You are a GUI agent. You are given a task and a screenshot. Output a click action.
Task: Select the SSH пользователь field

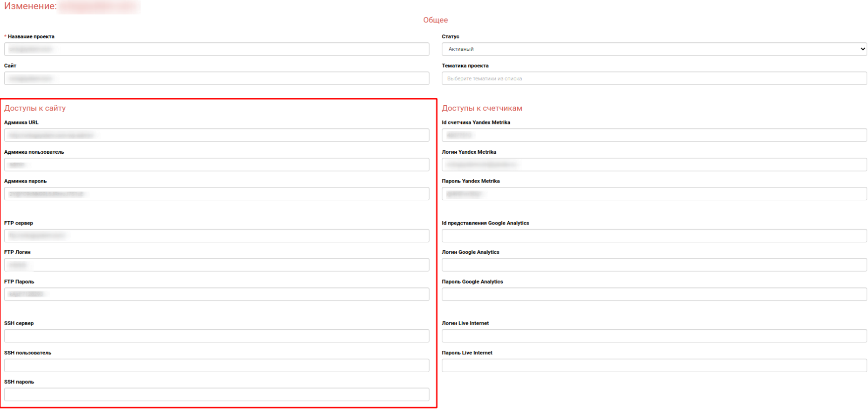point(216,365)
